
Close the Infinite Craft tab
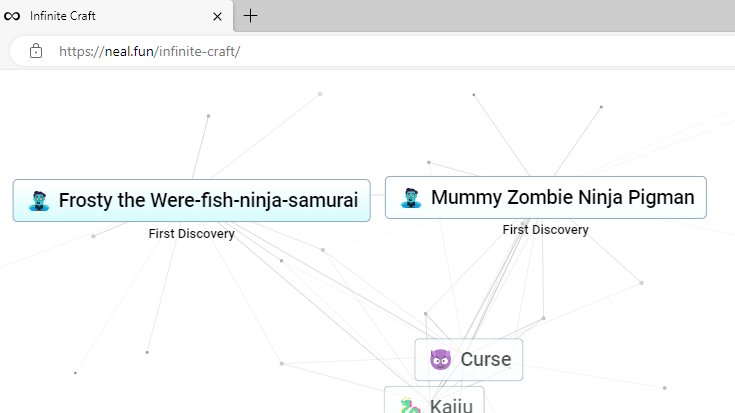click(217, 16)
